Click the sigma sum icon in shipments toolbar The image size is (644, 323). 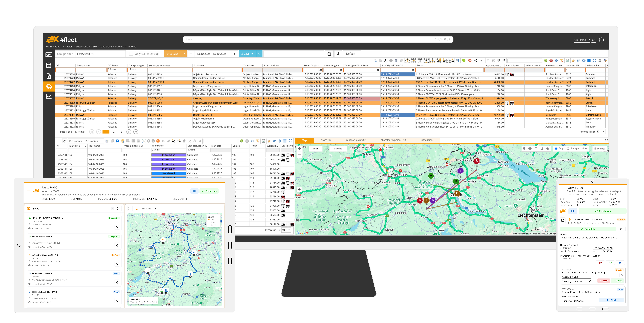[x=600, y=61]
